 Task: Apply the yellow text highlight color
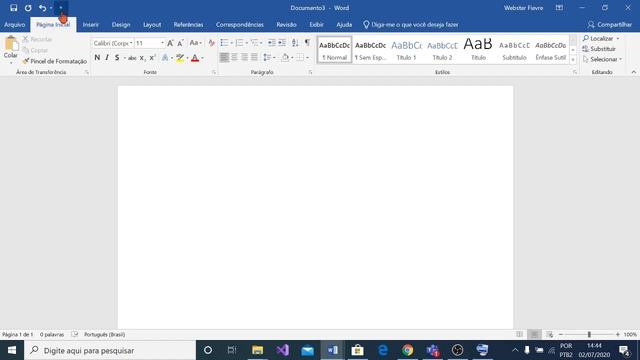(x=180, y=58)
